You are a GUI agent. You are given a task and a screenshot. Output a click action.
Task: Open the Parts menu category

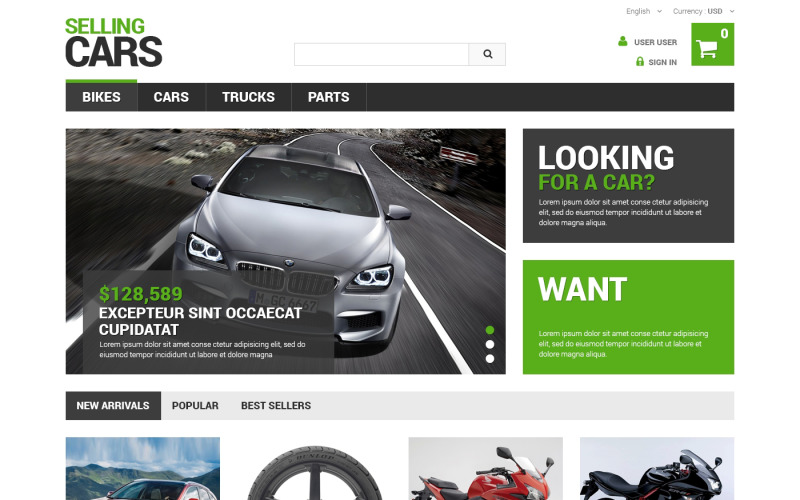click(328, 97)
